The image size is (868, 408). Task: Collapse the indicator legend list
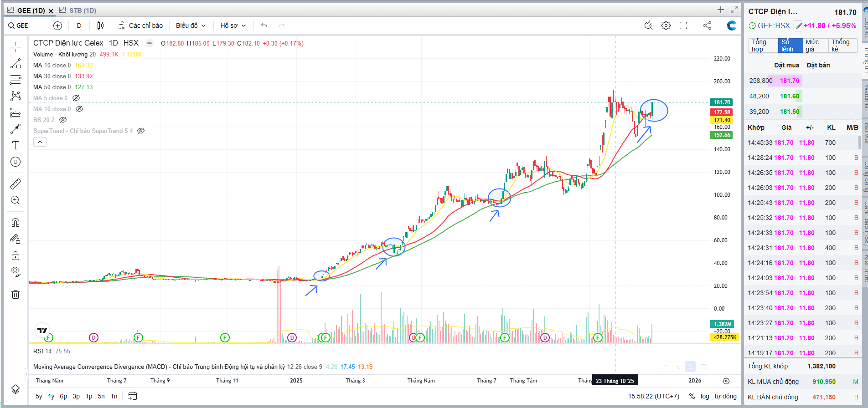pos(40,142)
